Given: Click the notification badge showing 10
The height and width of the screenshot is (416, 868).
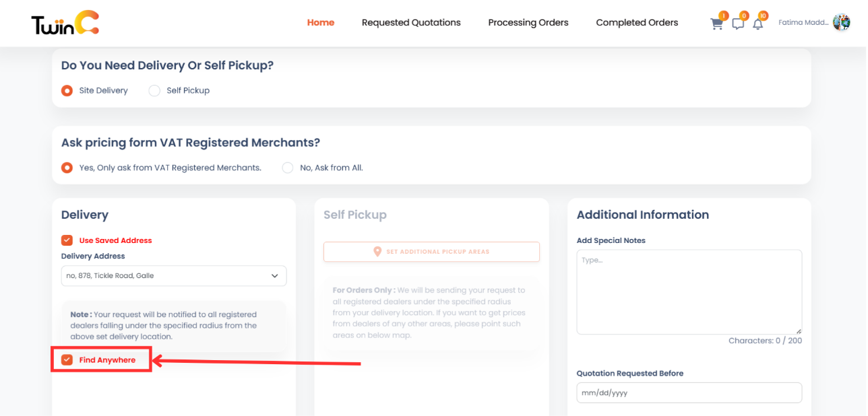Looking at the screenshot, I should pos(762,15).
